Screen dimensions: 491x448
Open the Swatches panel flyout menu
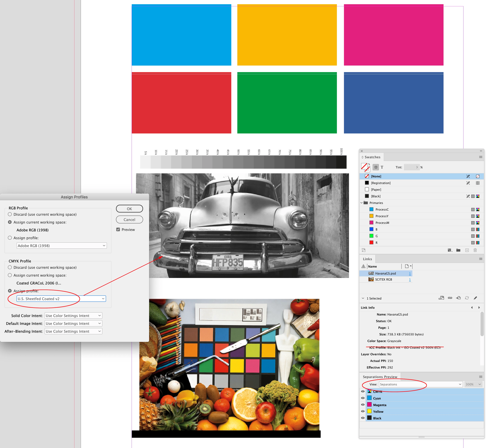click(480, 157)
